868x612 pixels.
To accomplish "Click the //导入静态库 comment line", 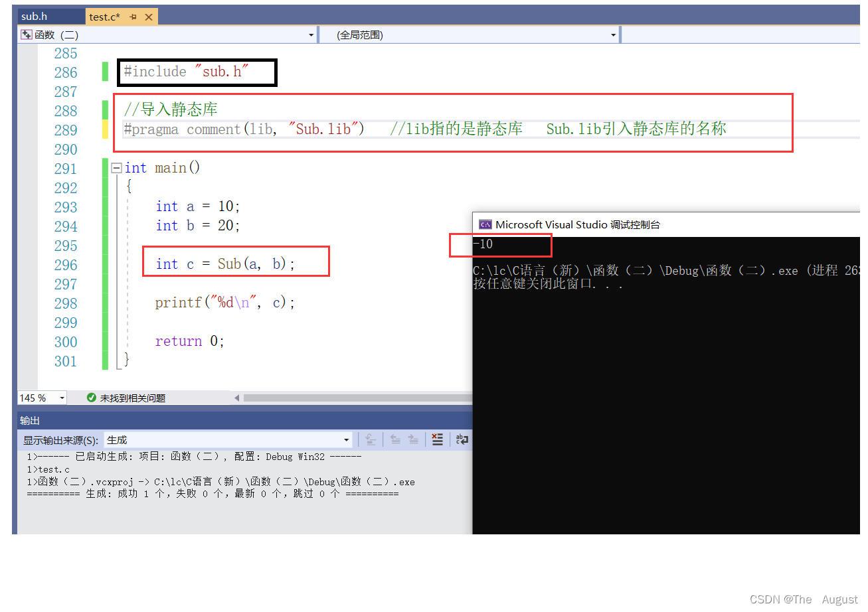I will (171, 110).
